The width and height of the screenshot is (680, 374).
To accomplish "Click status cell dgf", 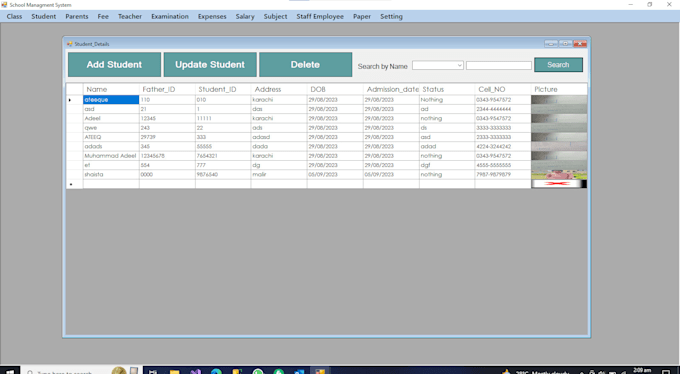I will [x=447, y=165].
